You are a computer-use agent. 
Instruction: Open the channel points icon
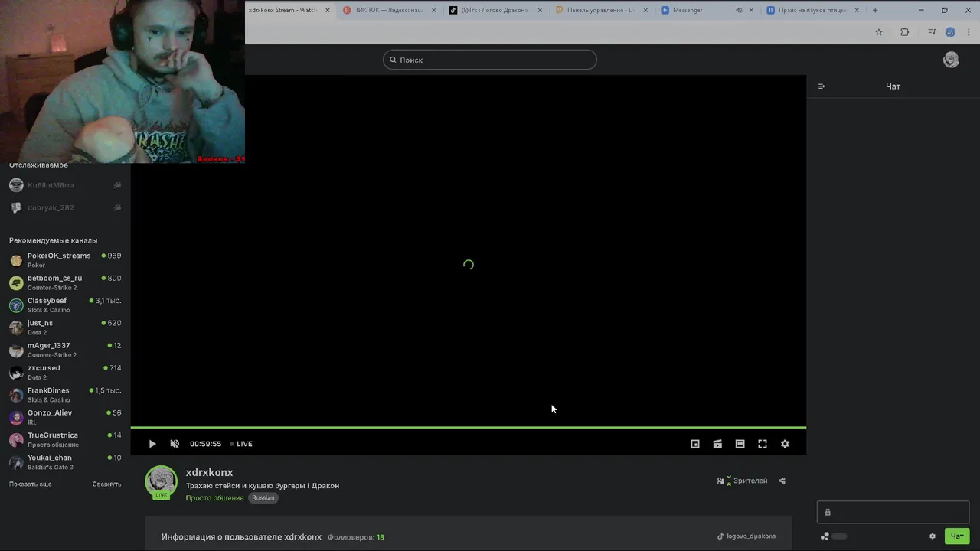pyautogui.click(x=825, y=536)
